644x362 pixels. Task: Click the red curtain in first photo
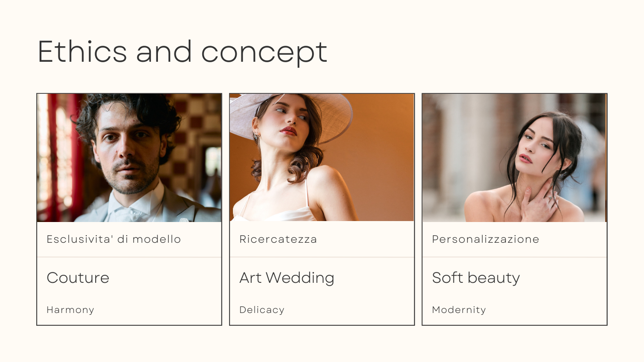tap(75, 156)
